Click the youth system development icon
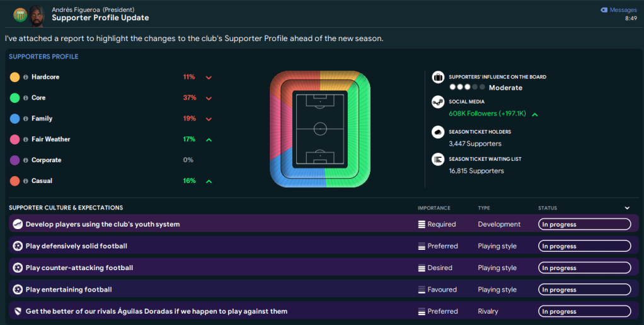Image resolution: width=644 pixels, height=325 pixels. point(18,224)
